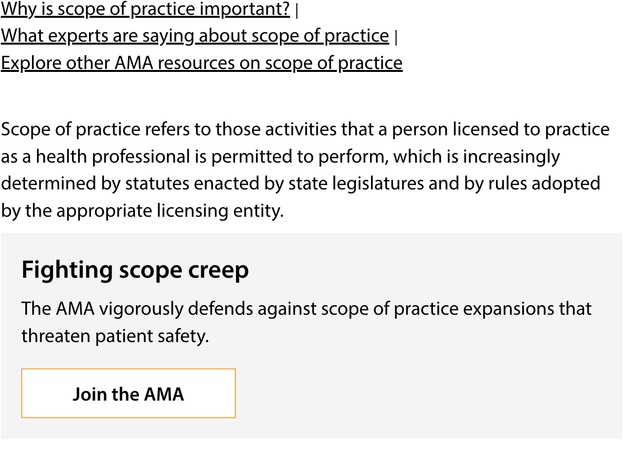Click the phrase "permitted to perform"
626x453 pixels.
[x=300, y=156]
